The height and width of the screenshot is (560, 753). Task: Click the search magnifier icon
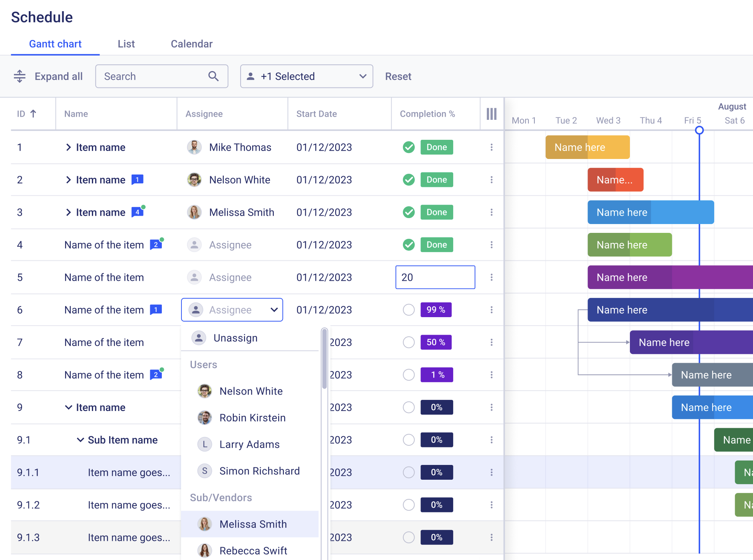click(213, 76)
